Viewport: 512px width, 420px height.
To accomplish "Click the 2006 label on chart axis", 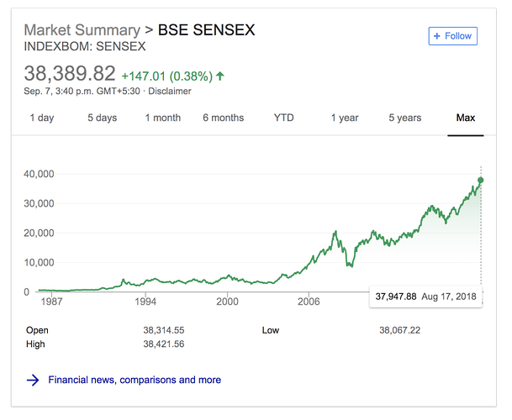I will pyautogui.click(x=309, y=300).
